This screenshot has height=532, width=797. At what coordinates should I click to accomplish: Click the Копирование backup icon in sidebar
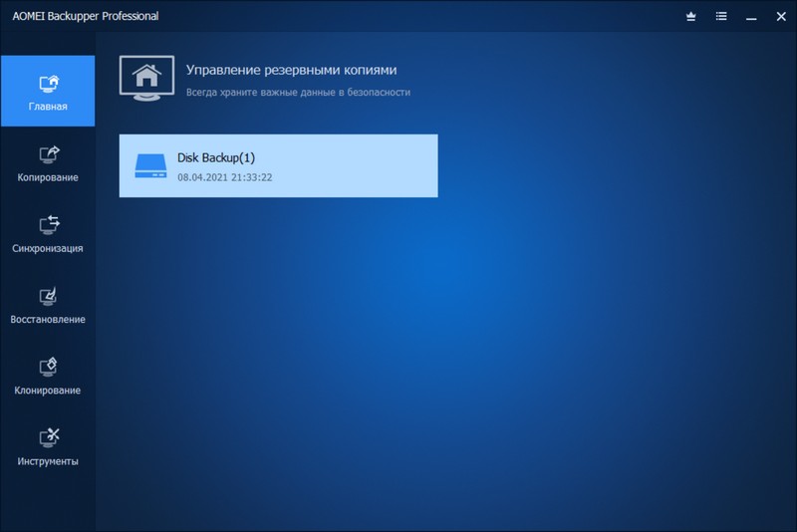click(48, 154)
